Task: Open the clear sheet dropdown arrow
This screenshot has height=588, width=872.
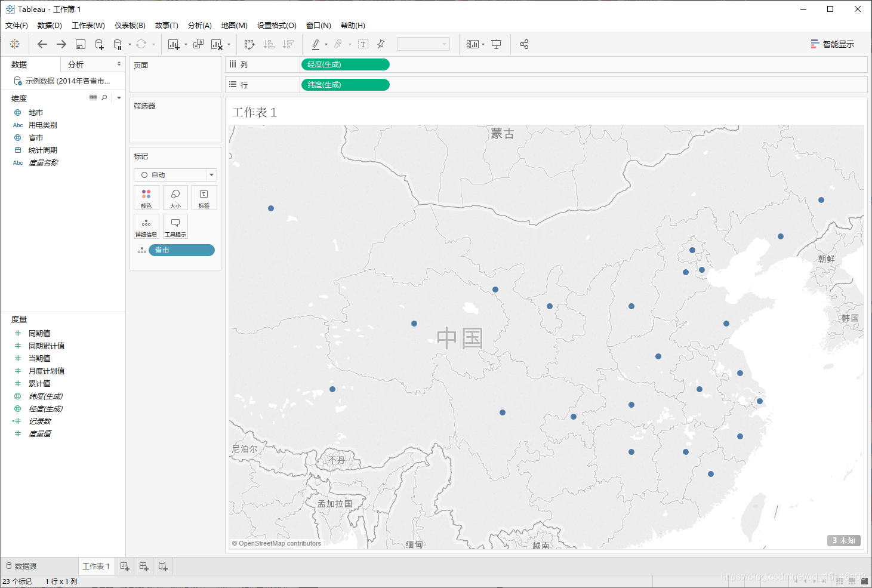Action: [x=229, y=44]
